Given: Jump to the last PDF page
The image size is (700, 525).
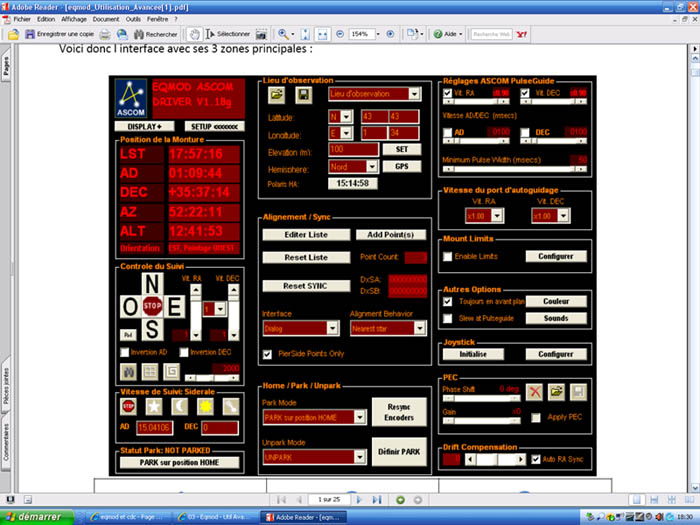Looking at the screenshot, I should coord(377,500).
